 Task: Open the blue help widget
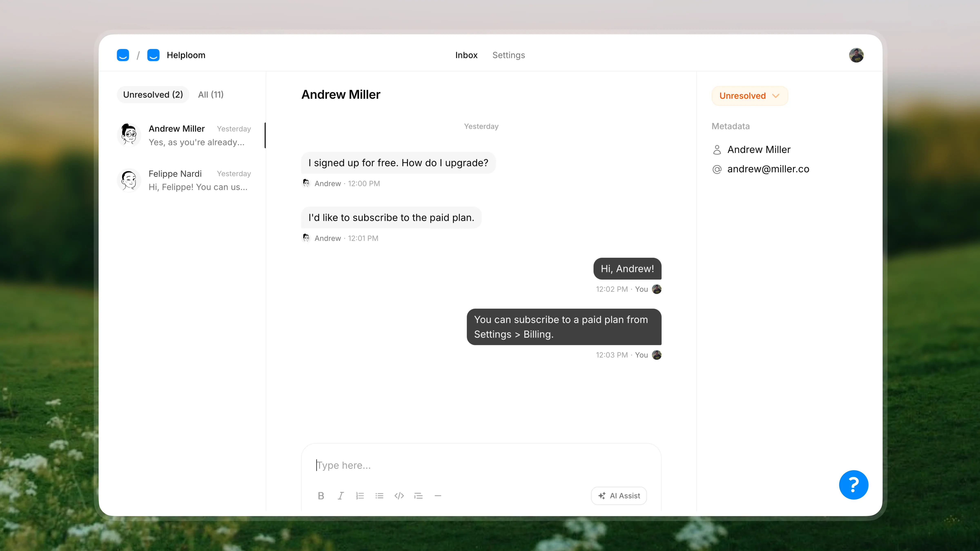tap(853, 484)
